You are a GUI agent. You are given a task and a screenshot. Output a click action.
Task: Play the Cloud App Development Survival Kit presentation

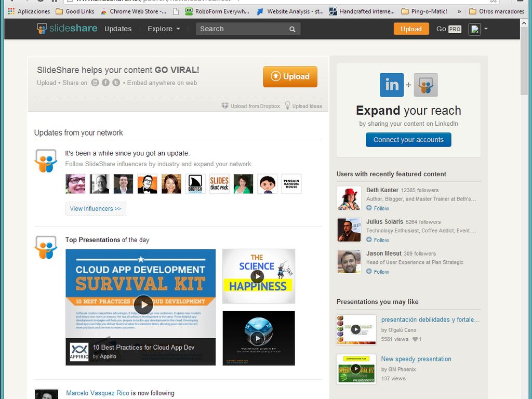[143, 304]
